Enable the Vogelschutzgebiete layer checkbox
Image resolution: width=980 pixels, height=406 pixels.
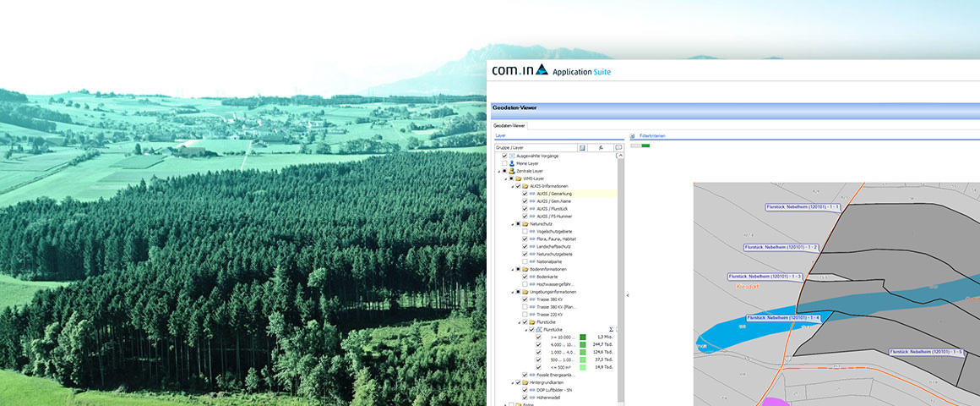[525, 232]
